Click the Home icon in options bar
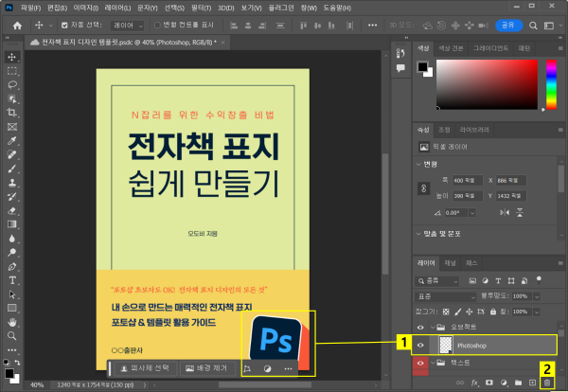The image size is (568, 392). point(16,26)
